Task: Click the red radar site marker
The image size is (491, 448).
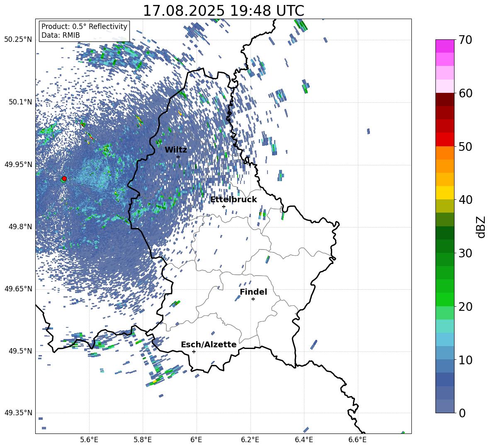Action: point(64,178)
